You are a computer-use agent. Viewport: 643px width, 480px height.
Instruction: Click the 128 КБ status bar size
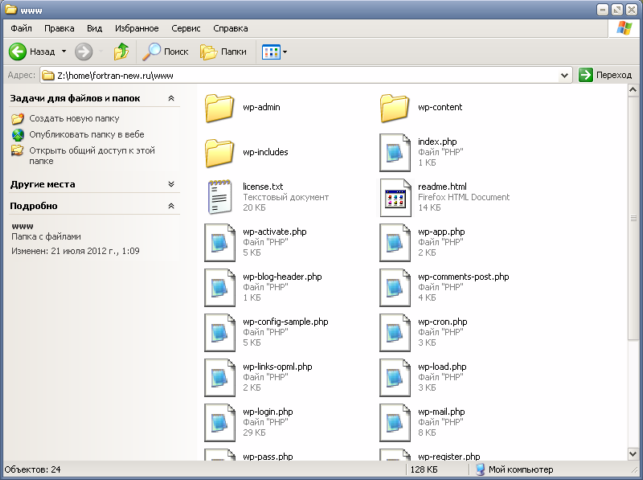pyautogui.click(x=424, y=469)
